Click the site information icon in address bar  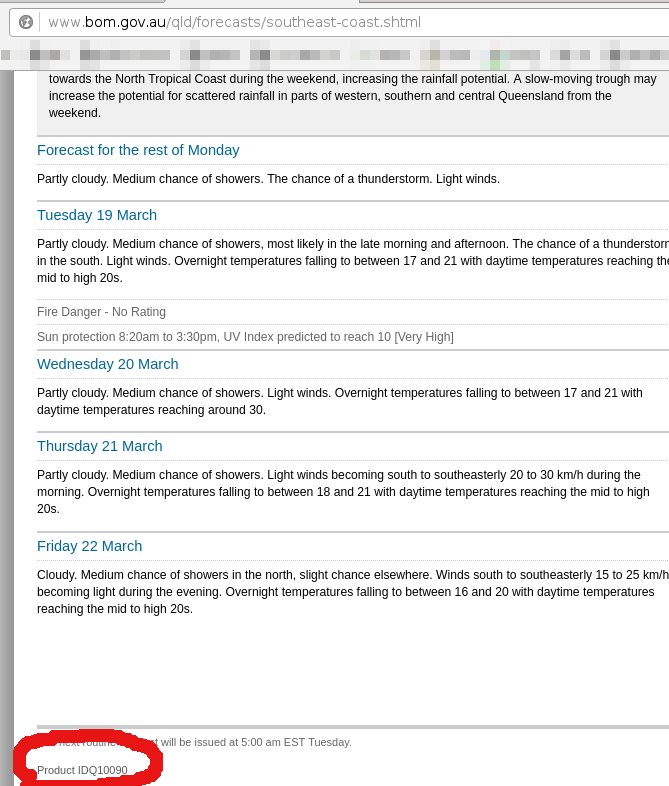click(26, 22)
